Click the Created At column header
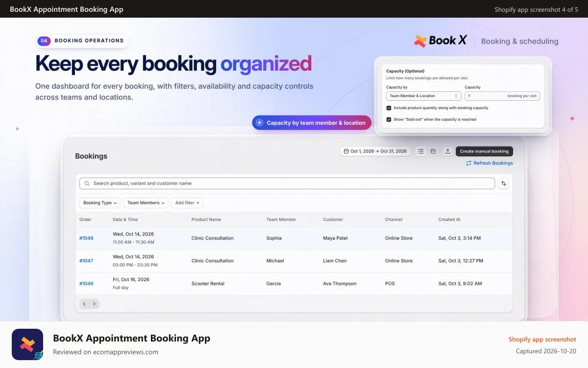 pyautogui.click(x=449, y=219)
